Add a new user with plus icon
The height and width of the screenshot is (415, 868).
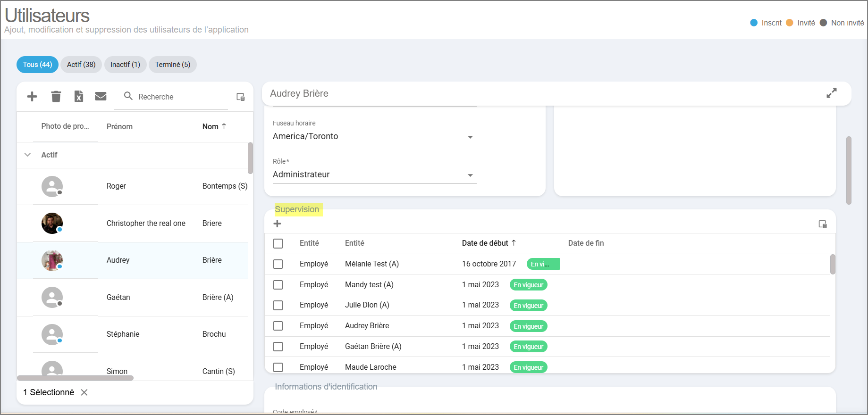click(x=32, y=97)
